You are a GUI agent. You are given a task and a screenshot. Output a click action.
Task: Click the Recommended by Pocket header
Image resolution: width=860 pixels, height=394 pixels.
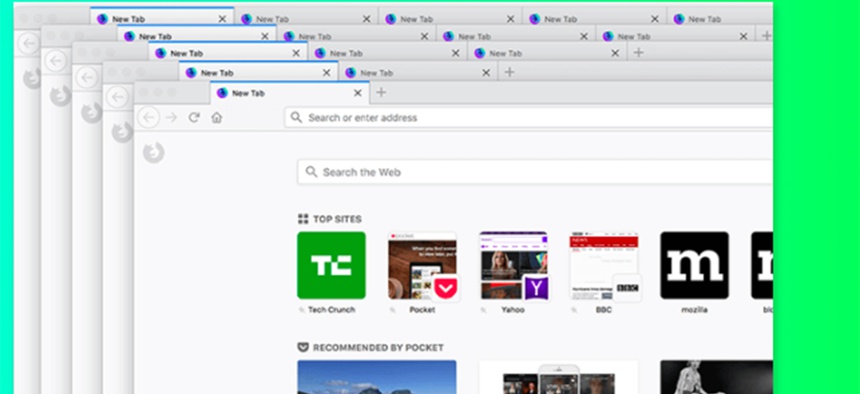[371, 347]
